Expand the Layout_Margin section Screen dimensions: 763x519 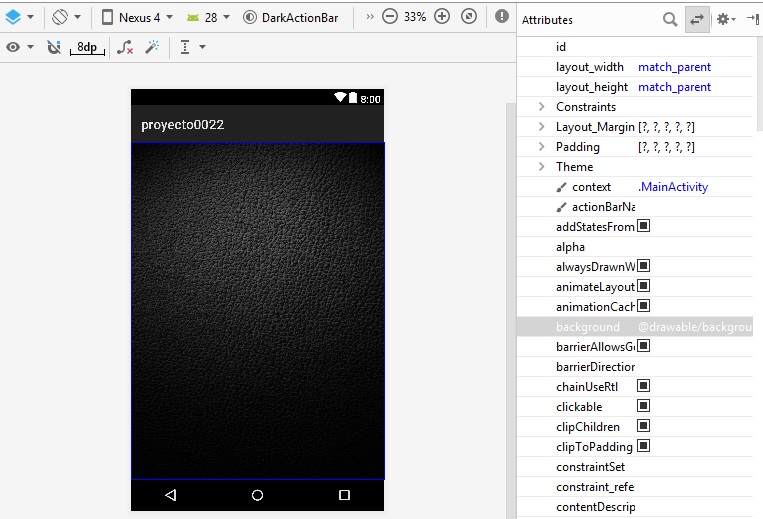coord(541,127)
